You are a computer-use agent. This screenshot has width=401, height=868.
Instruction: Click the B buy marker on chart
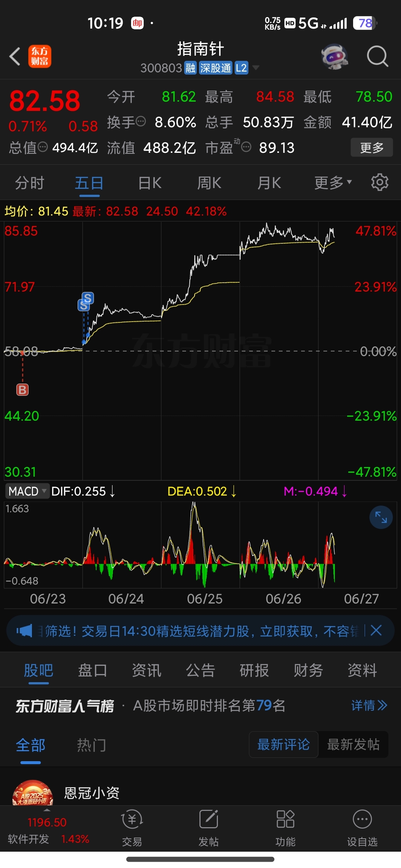tap(22, 390)
